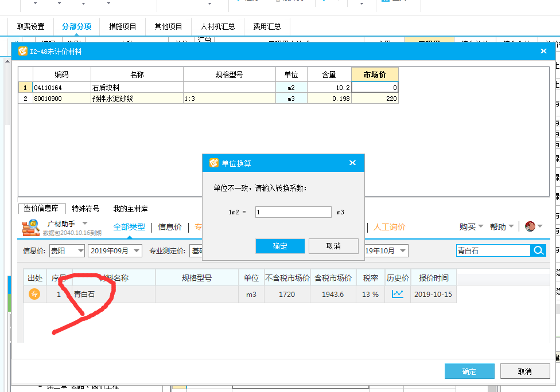Select the 造价信息库 tab

41,208
